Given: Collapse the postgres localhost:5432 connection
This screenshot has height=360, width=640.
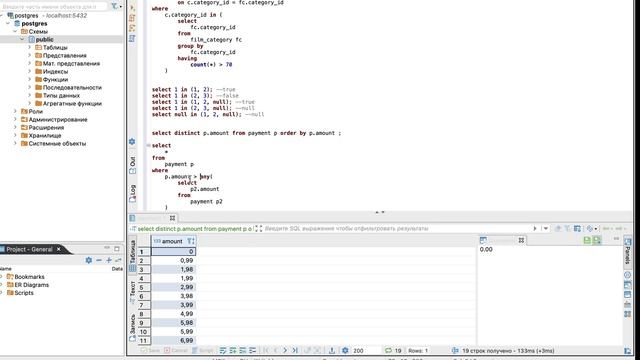Looking at the screenshot, I should pos(2,16).
